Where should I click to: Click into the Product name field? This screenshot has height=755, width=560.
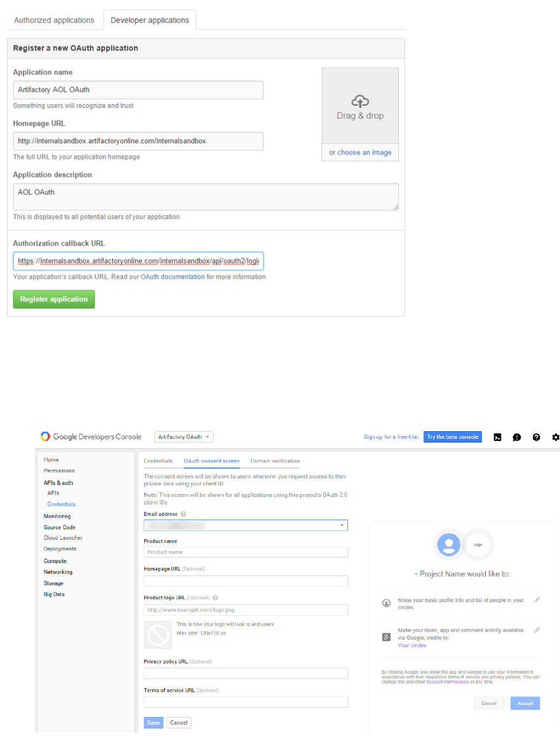pos(246,552)
